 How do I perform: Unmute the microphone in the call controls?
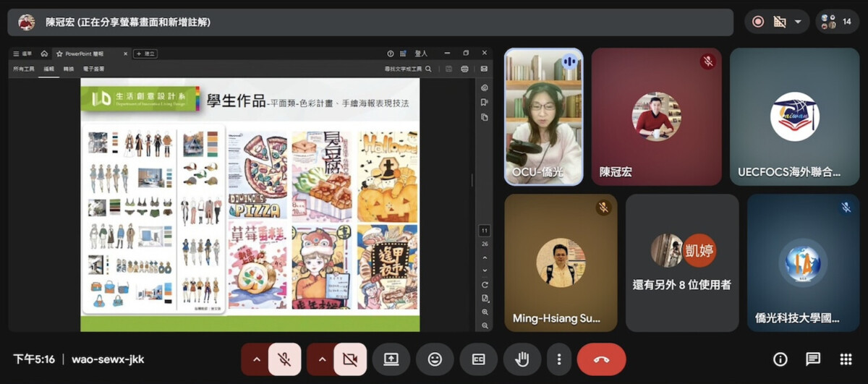coord(284,359)
